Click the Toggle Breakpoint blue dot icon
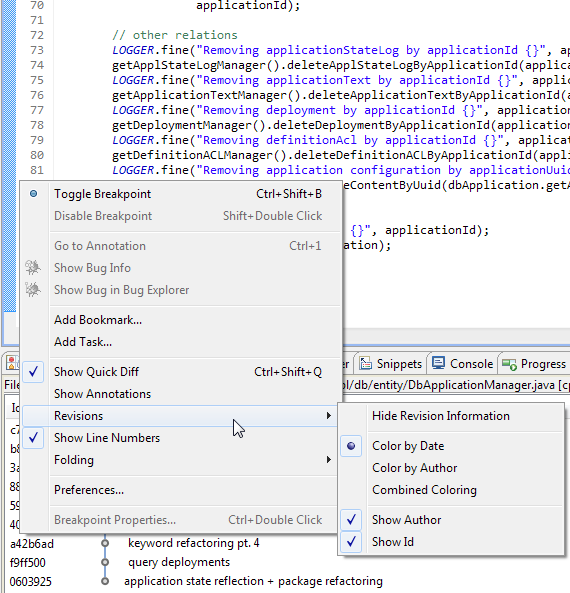Screen dimensions: 570x593 pos(34,194)
